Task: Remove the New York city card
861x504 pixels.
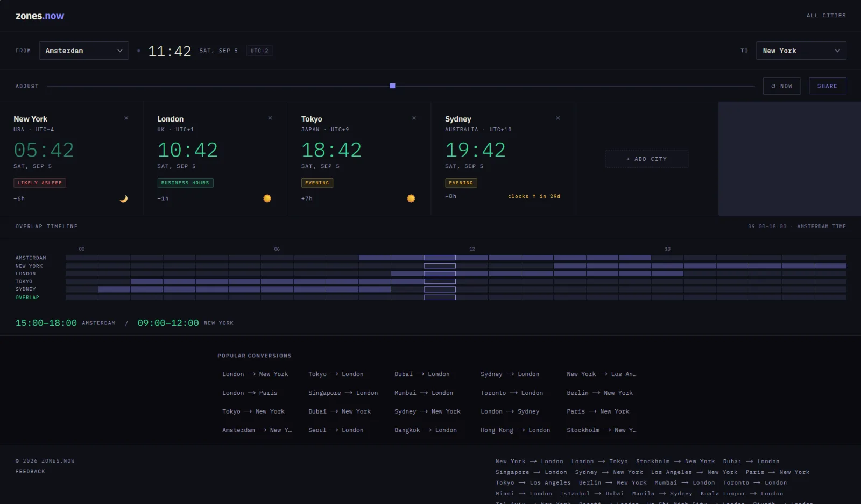Action: 126,118
